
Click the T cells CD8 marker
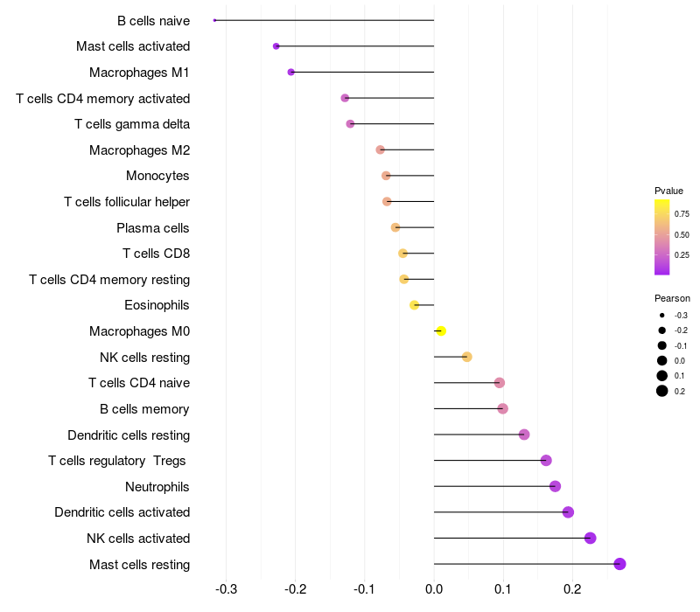[403, 254]
